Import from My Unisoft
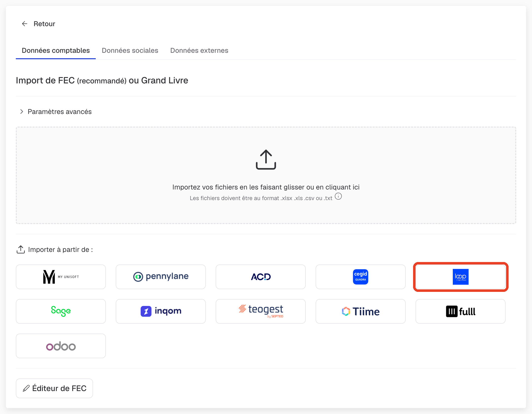Image resolution: width=532 pixels, height=414 pixels. (x=61, y=277)
